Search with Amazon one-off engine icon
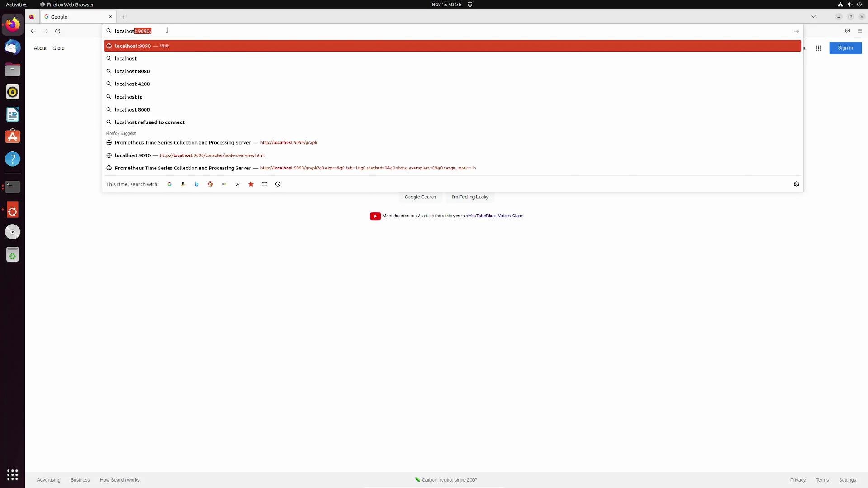The image size is (868, 488). (183, 184)
